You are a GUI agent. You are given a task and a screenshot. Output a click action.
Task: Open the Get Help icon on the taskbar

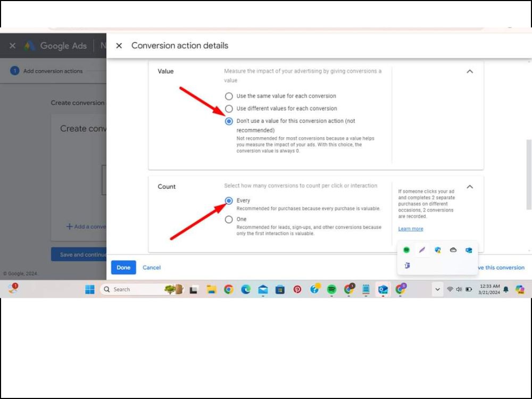(x=315, y=289)
